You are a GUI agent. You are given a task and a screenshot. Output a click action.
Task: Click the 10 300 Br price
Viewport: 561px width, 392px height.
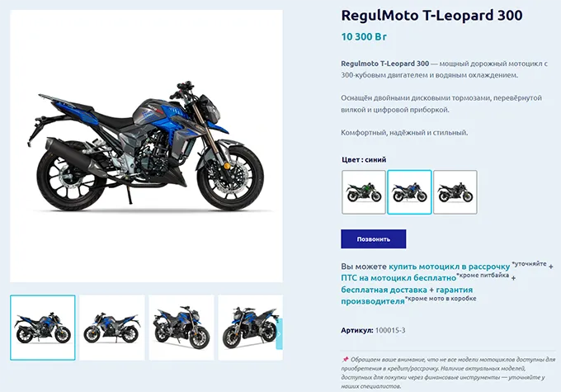(364, 37)
